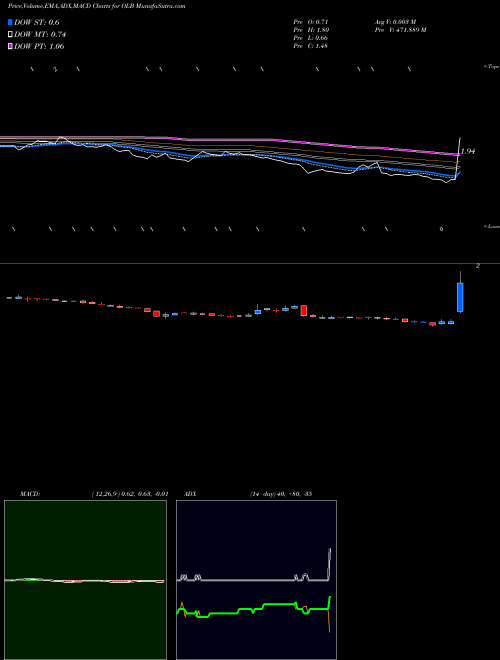The width and height of the screenshot is (500, 660).
Task: Click the 'Pre O: 0.71' open value
Action: click(x=311, y=21)
